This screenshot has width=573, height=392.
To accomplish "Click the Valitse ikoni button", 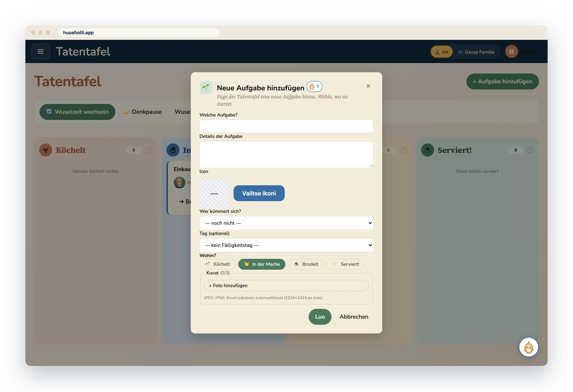I will click(259, 193).
